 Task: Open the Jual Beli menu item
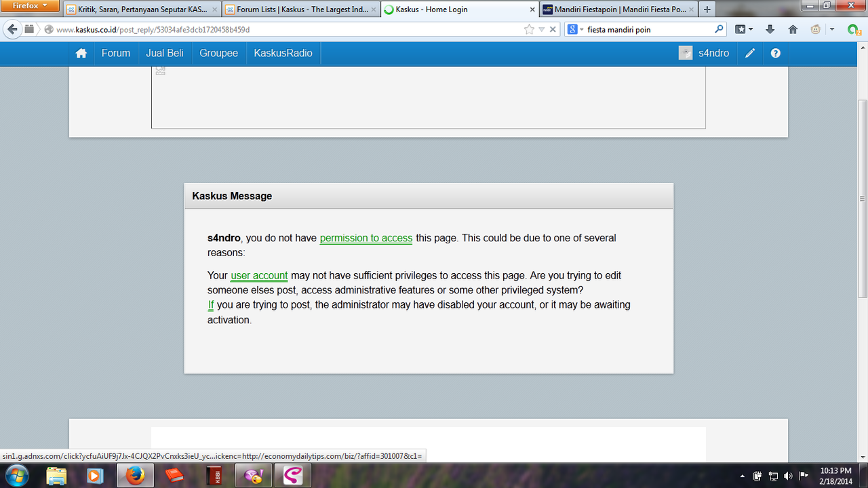point(165,53)
